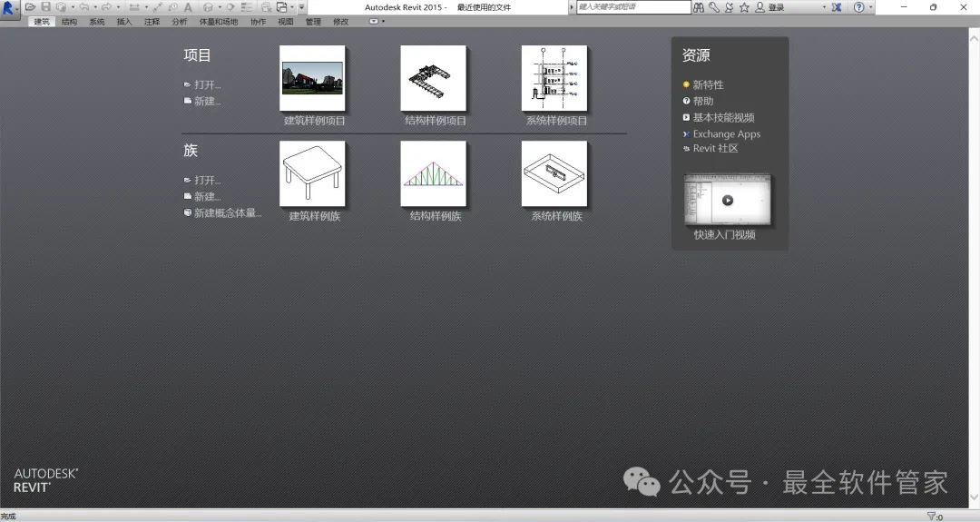
Task: Expand the InfoCenter search box arrow
Action: click(572, 7)
